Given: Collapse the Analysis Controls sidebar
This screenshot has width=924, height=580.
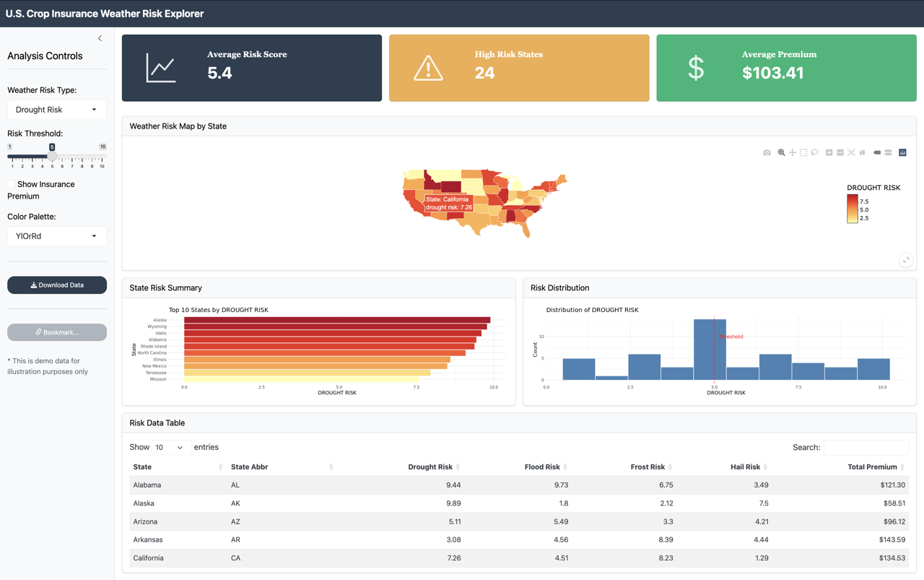Looking at the screenshot, I should (100, 38).
